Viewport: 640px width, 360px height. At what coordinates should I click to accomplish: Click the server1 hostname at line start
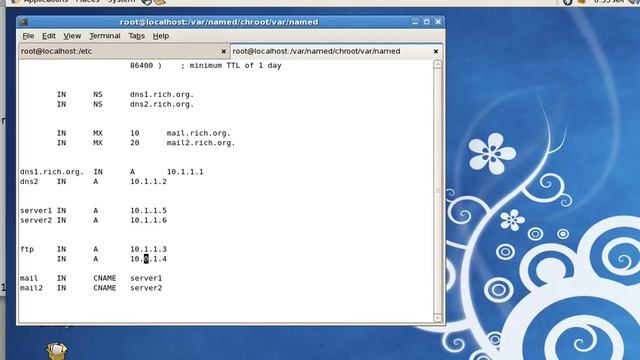pyautogui.click(x=36, y=211)
